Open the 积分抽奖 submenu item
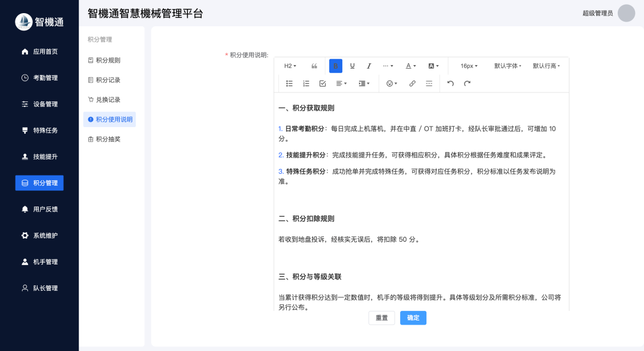This screenshot has width=644, height=351. [x=110, y=139]
